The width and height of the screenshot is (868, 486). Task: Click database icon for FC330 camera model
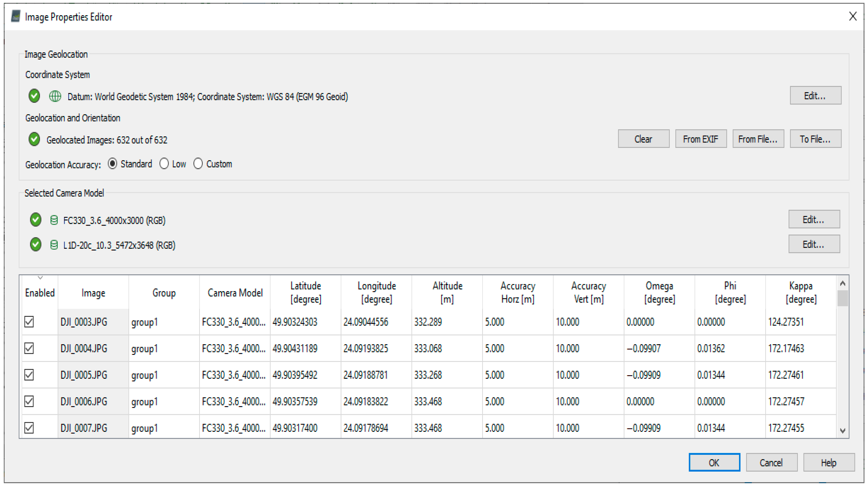(x=54, y=220)
